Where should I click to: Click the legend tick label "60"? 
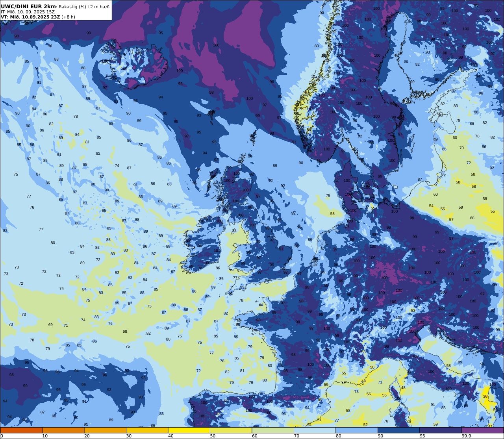tap(254, 436)
